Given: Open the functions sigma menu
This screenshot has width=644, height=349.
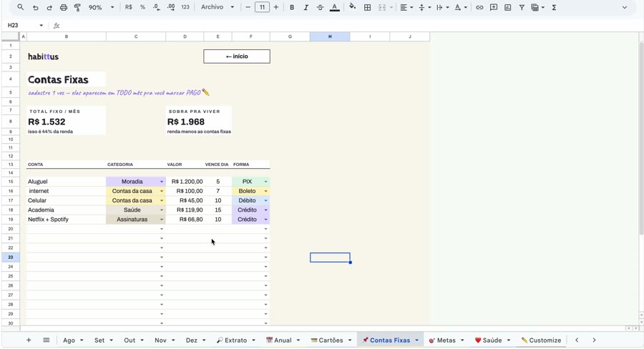Looking at the screenshot, I should click(554, 7).
